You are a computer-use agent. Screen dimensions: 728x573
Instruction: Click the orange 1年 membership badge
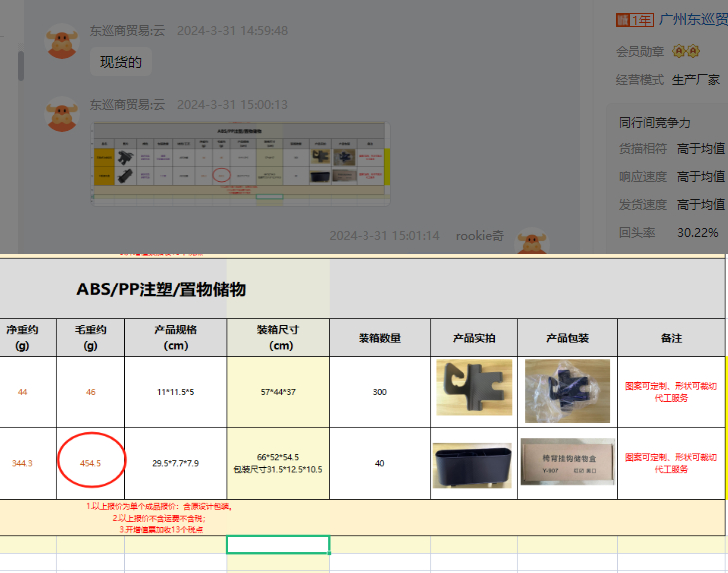point(633,20)
